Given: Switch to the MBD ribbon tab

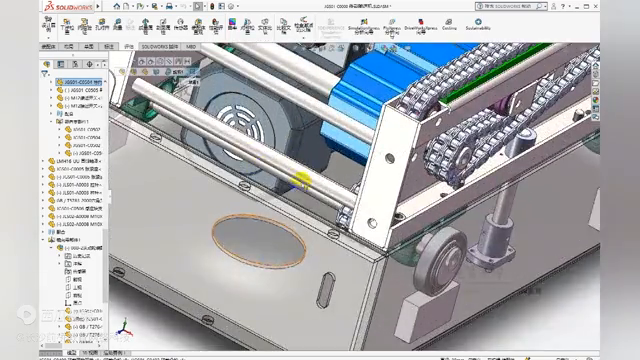Looking at the screenshot, I should (191, 47).
